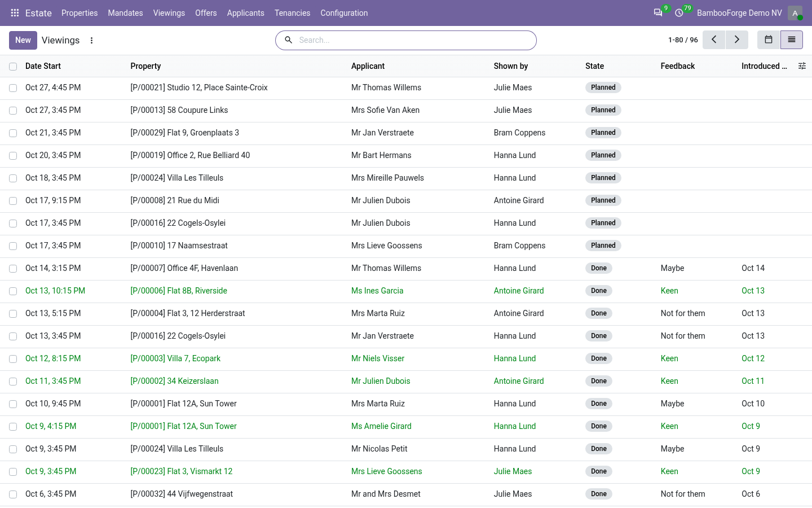
Task: Open the Offers menu
Action: [x=206, y=13]
